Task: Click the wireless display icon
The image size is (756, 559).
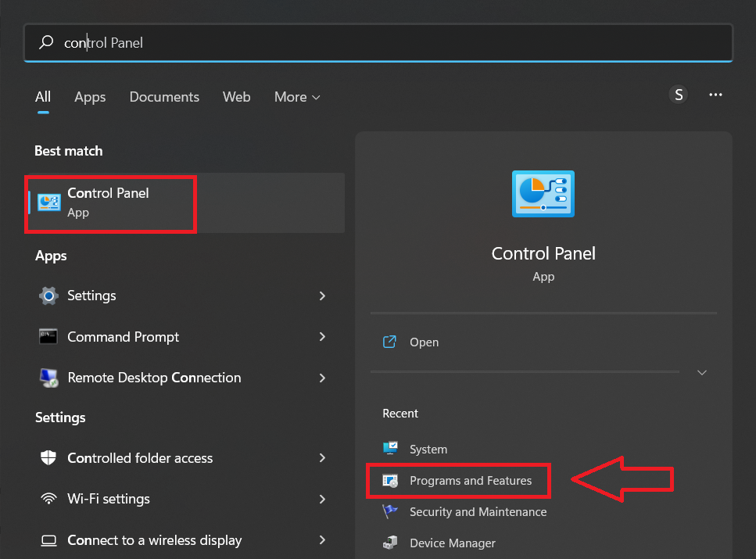Action: pyautogui.click(x=48, y=540)
